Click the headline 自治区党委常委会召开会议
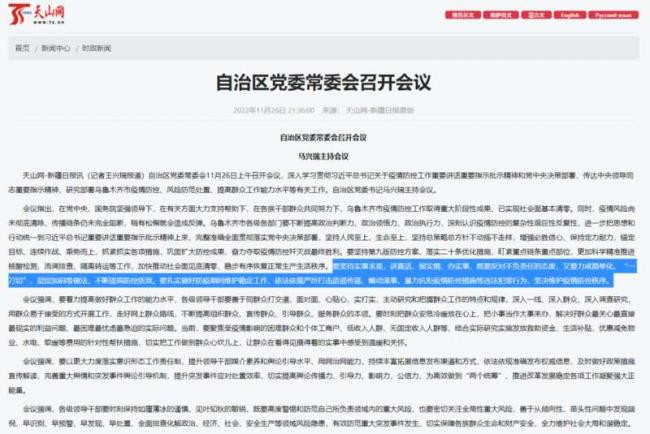The image size is (650, 434). tap(323, 82)
